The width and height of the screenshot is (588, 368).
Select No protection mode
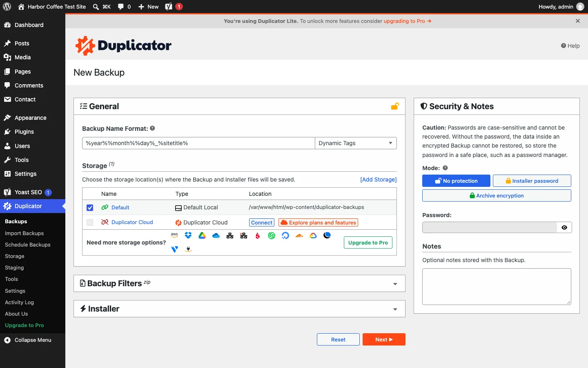pyautogui.click(x=456, y=181)
